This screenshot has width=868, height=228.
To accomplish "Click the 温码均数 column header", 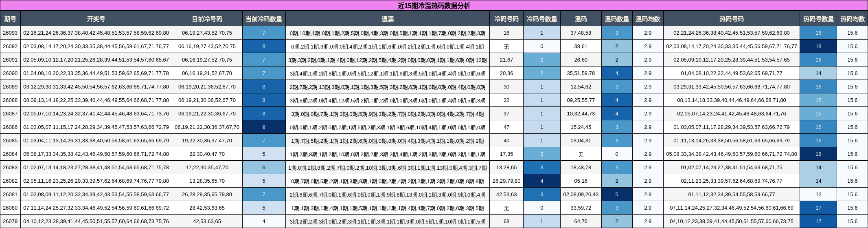I will [648, 19].
